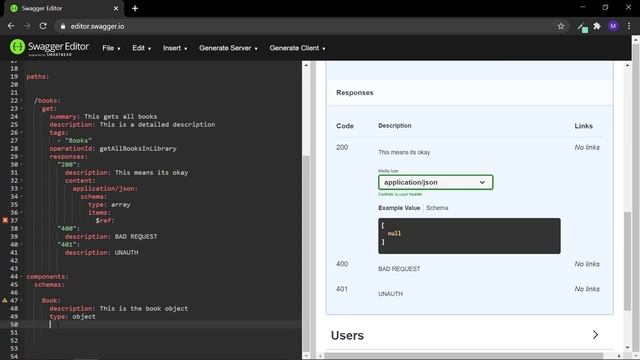Click the "This means its okay" preview description
The height and width of the screenshot is (360, 640).
(x=404, y=152)
